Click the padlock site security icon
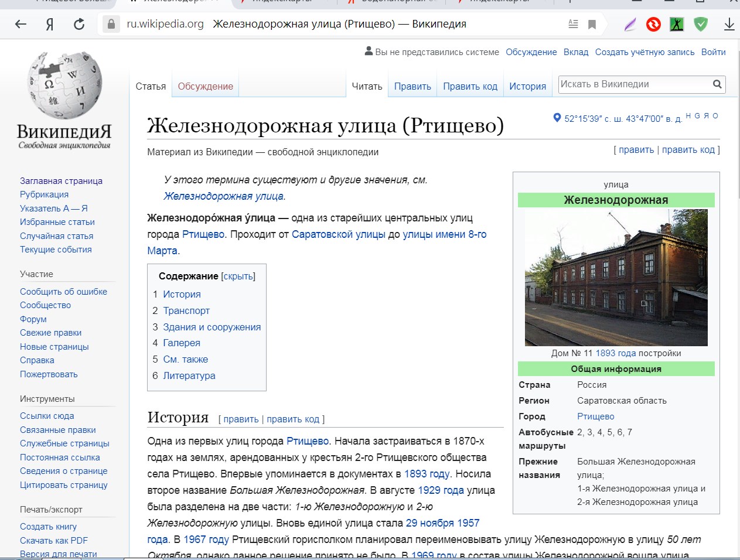This screenshot has width=740, height=560. coord(111,24)
